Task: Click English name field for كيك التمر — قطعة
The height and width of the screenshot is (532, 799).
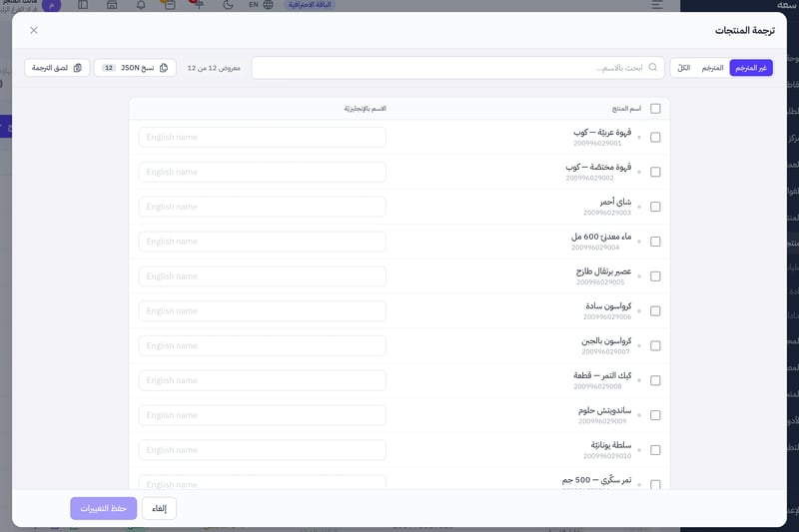Action: click(x=263, y=380)
